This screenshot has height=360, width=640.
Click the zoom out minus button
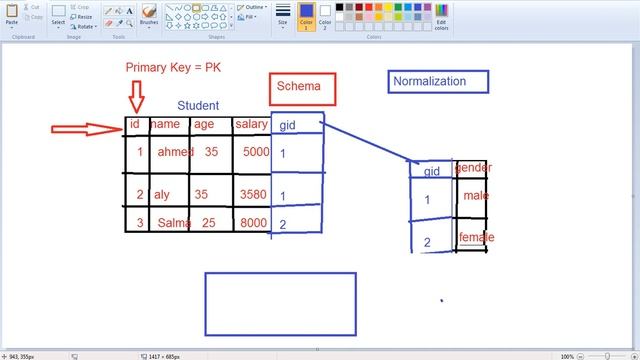580,357
